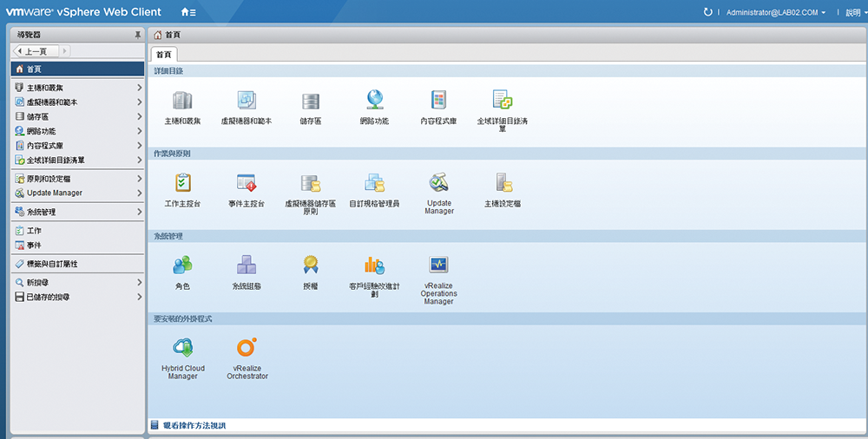This screenshot has width=868, height=439.
Task: Pin the navigator panel with pushpin icon
Action: point(138,35)
